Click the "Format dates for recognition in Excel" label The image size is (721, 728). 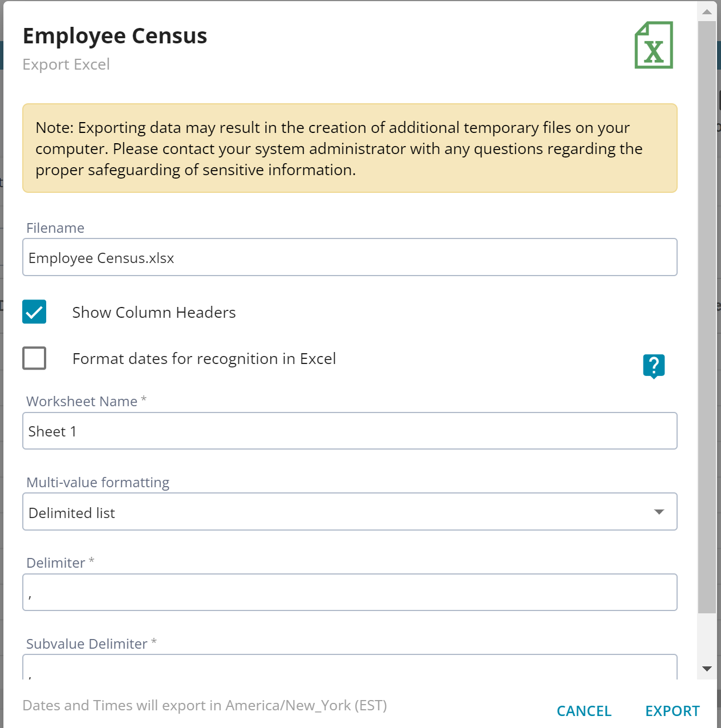coord(204,359)
